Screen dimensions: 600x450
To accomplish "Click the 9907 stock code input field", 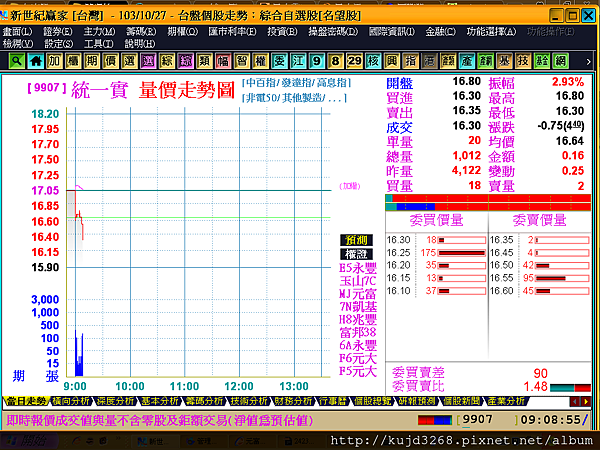I will [x=487, y=420].
